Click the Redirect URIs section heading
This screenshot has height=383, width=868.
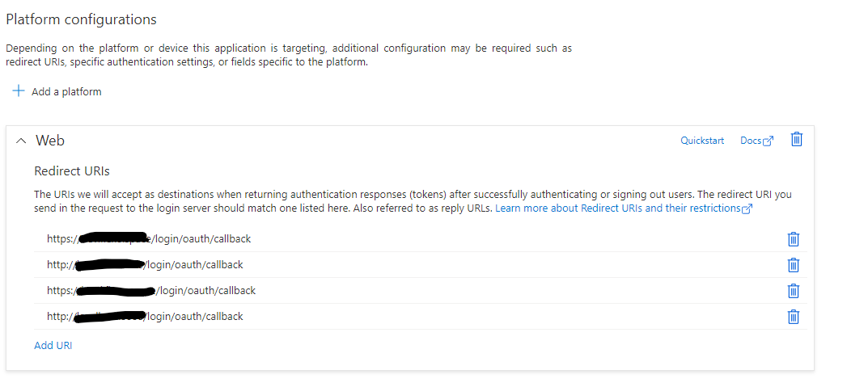click(72, 171)
